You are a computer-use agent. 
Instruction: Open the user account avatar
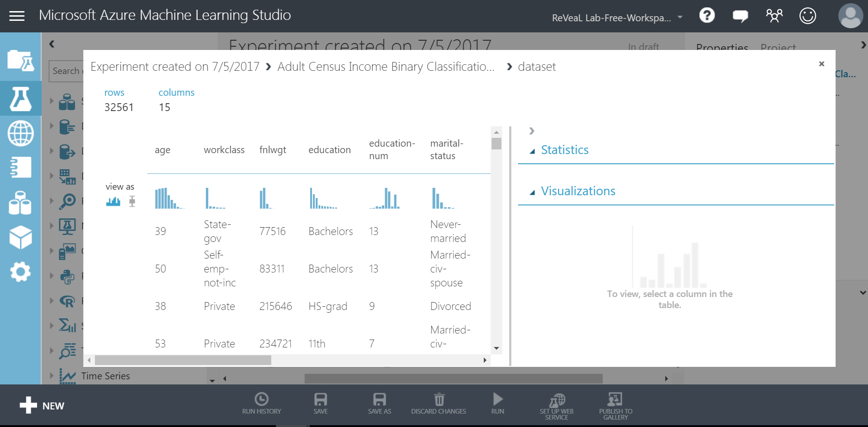pyautogui.click(x=850, y=16)
